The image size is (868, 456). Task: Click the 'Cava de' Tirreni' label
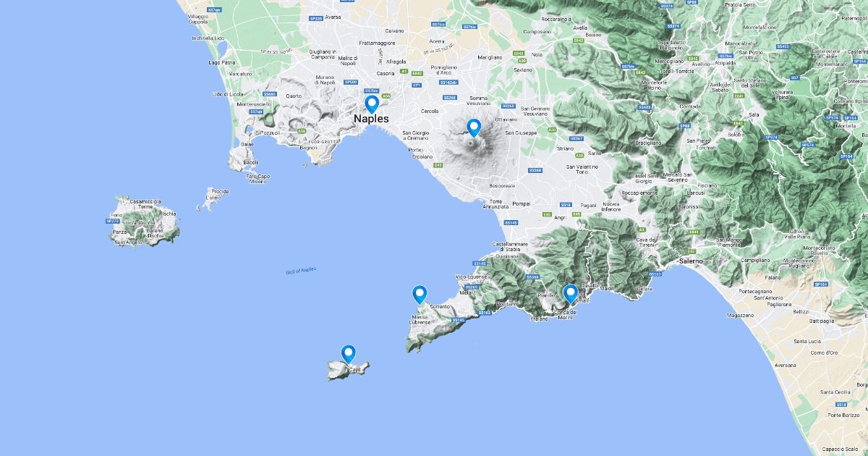click(x=647, y=241)
